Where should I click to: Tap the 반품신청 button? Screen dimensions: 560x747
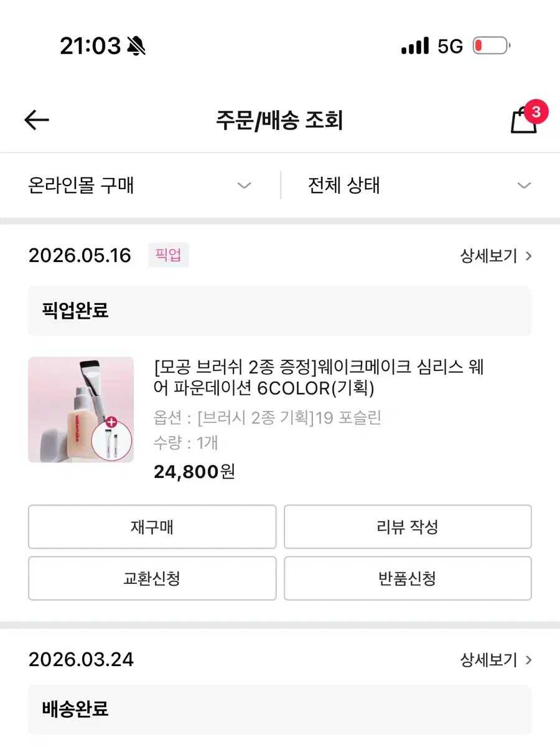[408, 579]
